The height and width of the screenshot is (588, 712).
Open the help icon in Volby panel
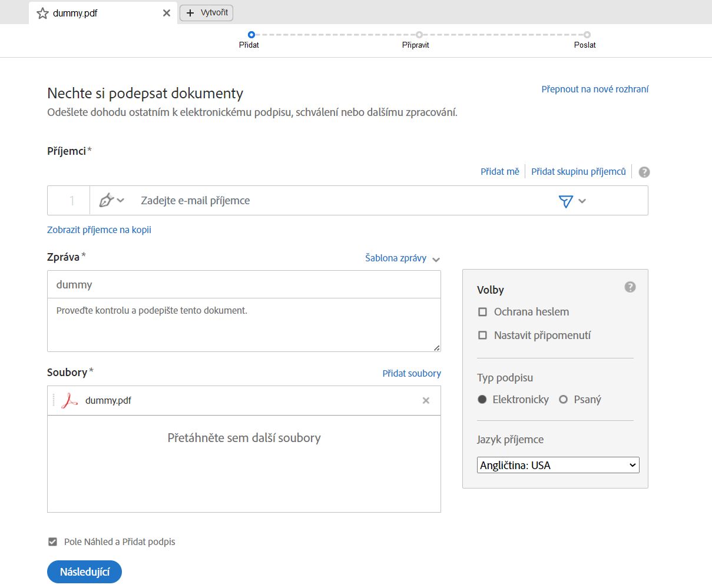[630, 287]
